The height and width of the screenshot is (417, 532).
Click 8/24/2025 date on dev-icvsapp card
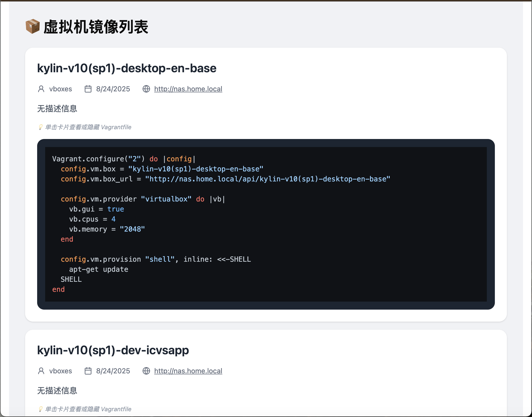[113, 371]
